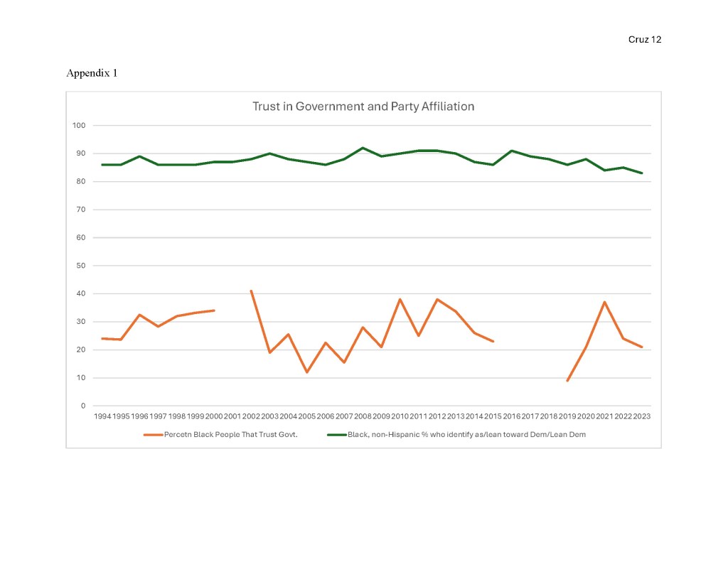Screen dimensions: 728x562
Task: Click the 100 label on the y-axis
Action: pyautogui.click(x=79, y=126)
